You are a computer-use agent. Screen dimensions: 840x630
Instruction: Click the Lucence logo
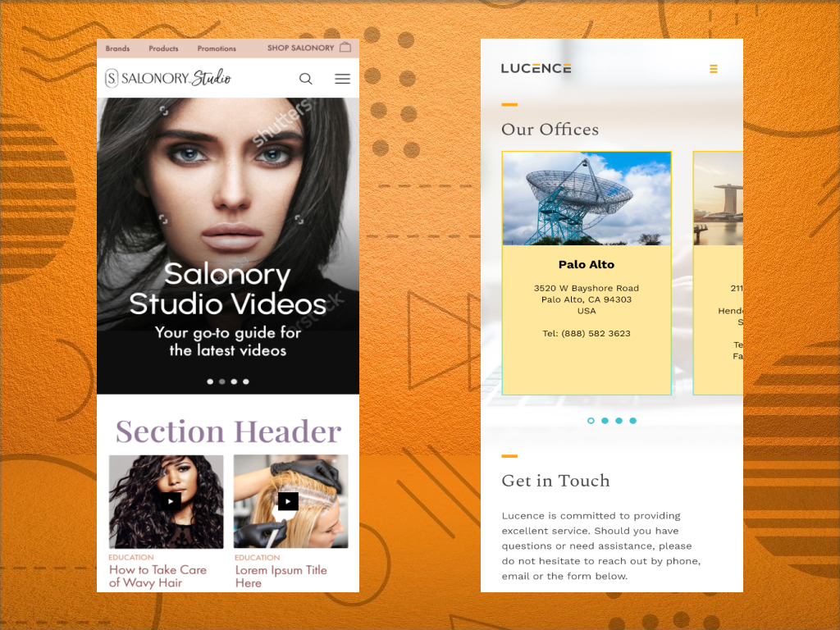click(x=536, y=69)
